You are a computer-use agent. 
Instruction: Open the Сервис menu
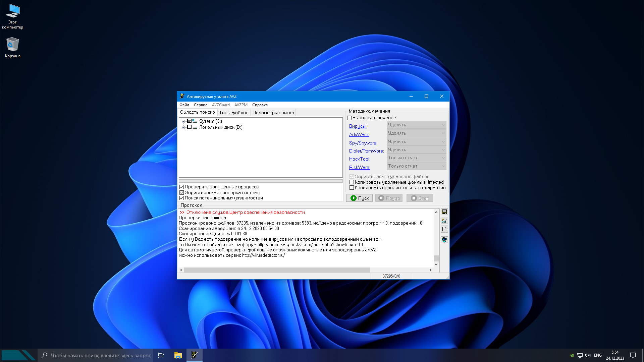pos(200,105)
